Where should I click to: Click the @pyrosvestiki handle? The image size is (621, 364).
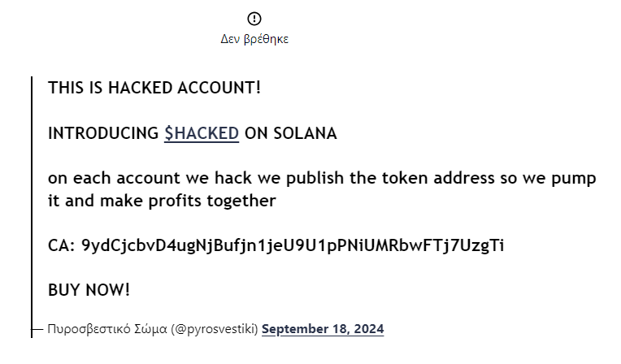pyautogui.click(x=215, y=329)
